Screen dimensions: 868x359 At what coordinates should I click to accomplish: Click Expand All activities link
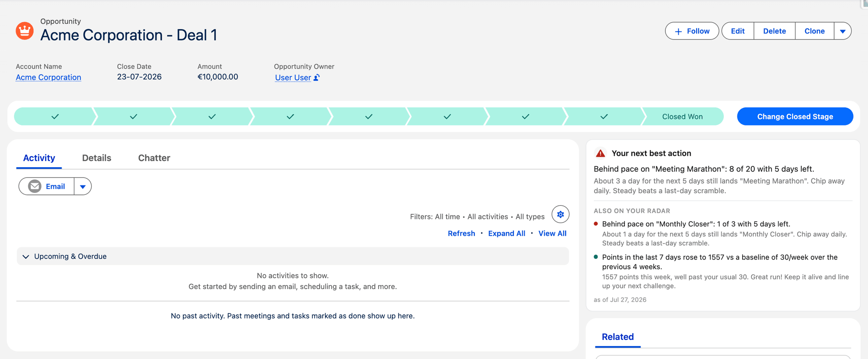pyautogui.click(x=506, y=234)
